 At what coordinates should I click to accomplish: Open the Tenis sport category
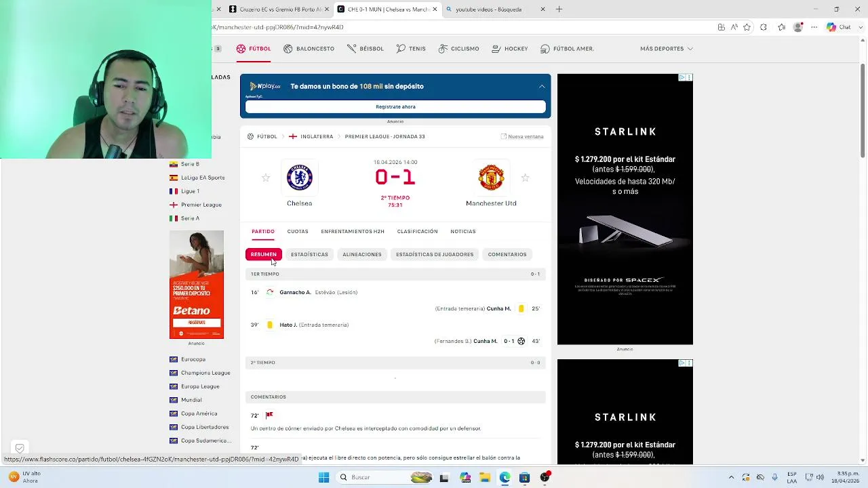coord(411,49)
